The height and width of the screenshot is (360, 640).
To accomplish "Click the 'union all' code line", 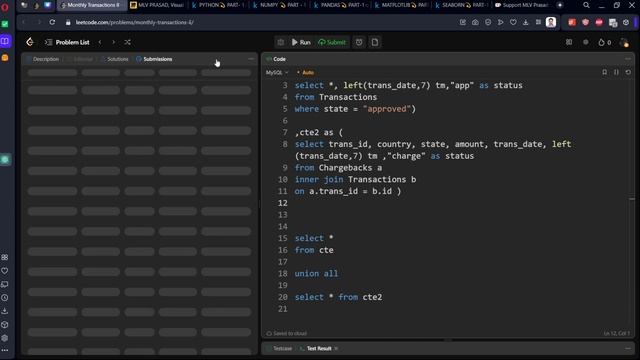I will [316, 273].
